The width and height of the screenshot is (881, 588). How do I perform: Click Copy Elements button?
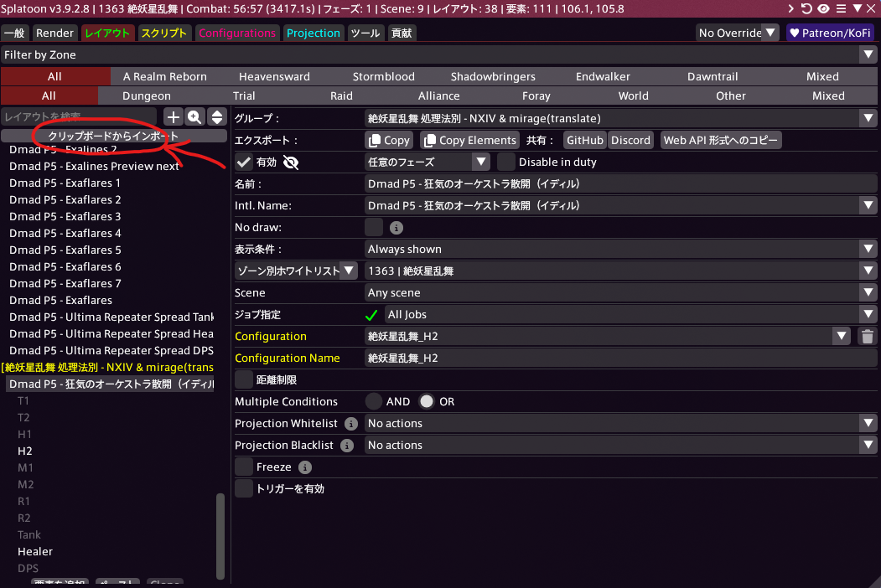point(469,141)
